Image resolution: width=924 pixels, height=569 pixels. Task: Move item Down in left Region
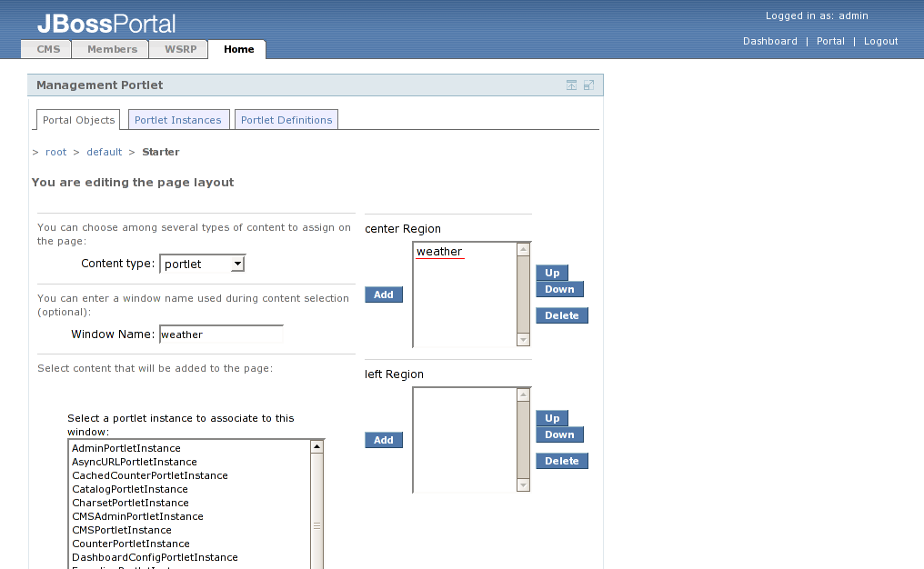coord(559,434)
